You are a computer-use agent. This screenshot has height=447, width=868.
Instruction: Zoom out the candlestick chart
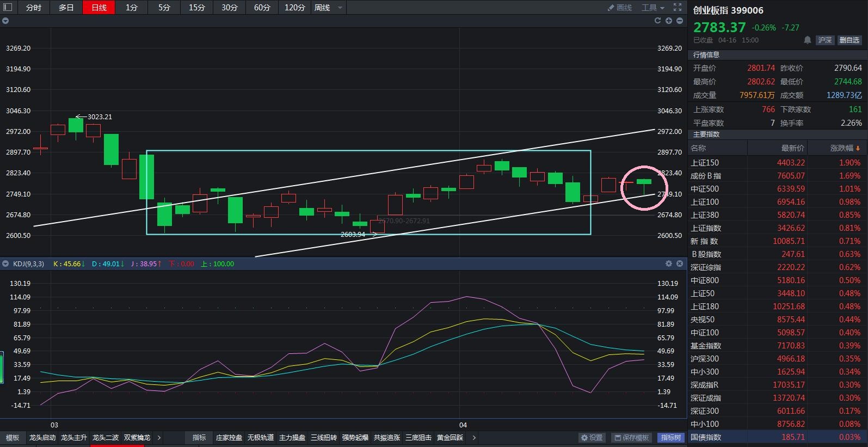point(680,21)
